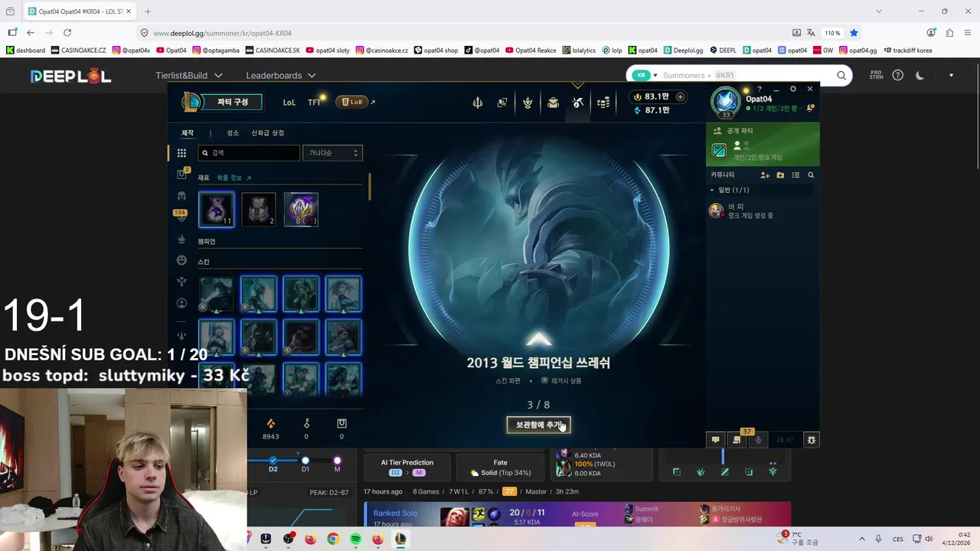Open Leaderboards dropdown on DeepLoL
This screenshot has width=980, height=551.
tap(281, 76)
